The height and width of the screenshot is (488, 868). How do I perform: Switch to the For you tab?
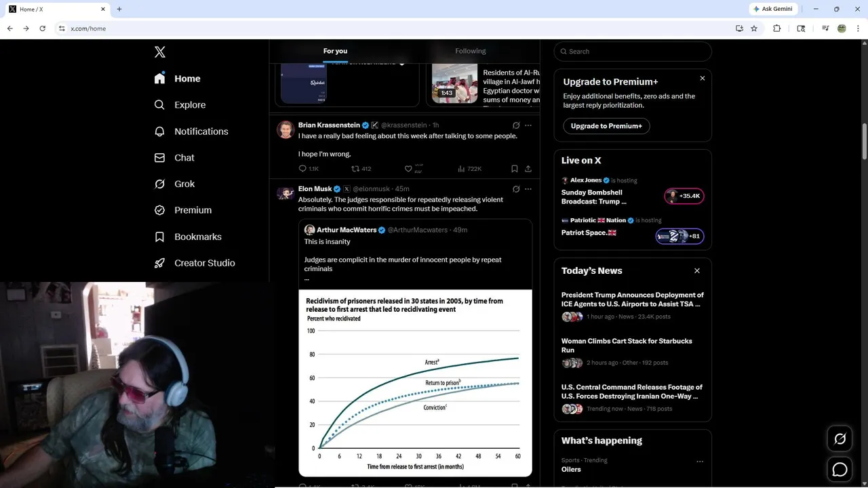click(x=335, y=52)
